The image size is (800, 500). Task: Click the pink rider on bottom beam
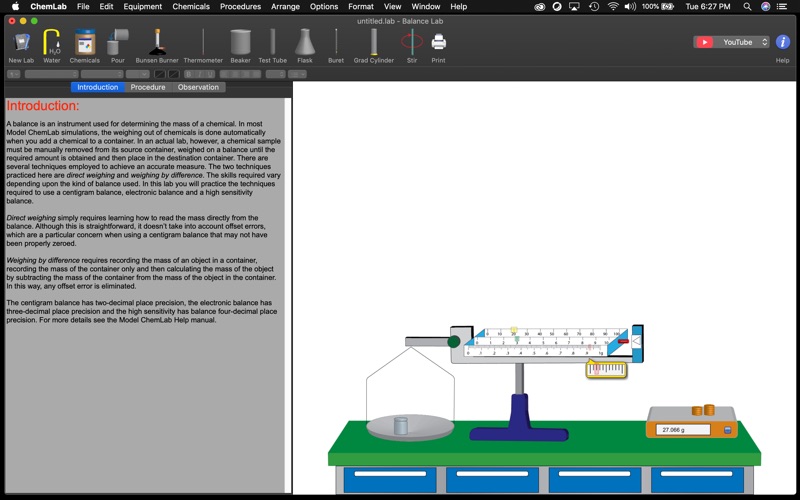click(590, 348)
